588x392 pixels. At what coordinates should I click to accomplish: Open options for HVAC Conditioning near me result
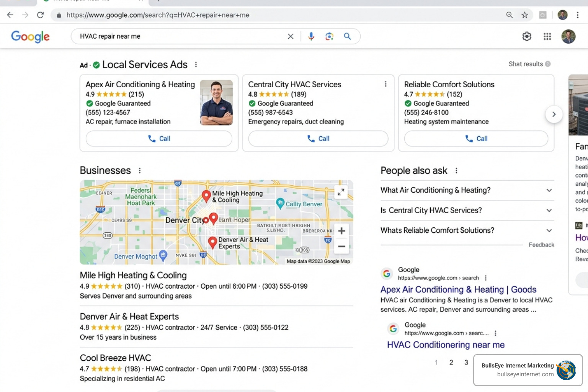pos(495,333)
